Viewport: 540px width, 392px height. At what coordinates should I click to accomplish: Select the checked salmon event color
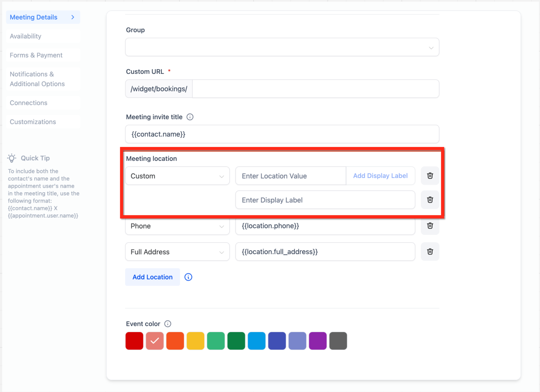click(x=155, y=341)
